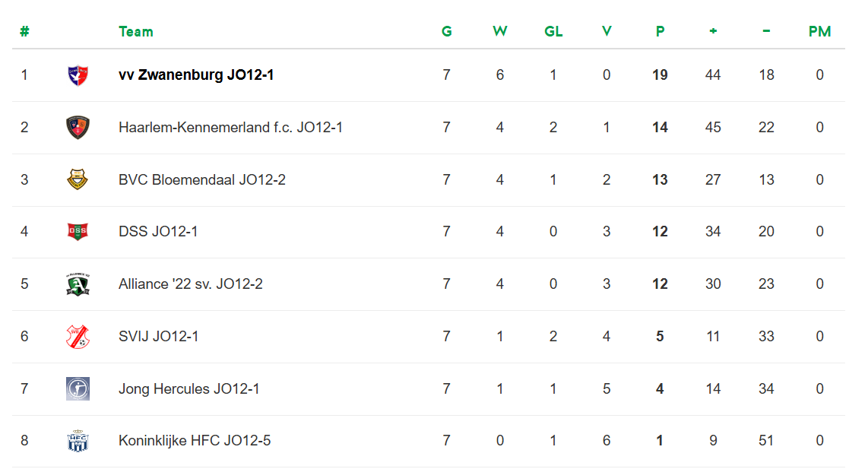Select SVIJ JO12-1 team name
This screenshot has width=868, height=469.
coord(158,337)
